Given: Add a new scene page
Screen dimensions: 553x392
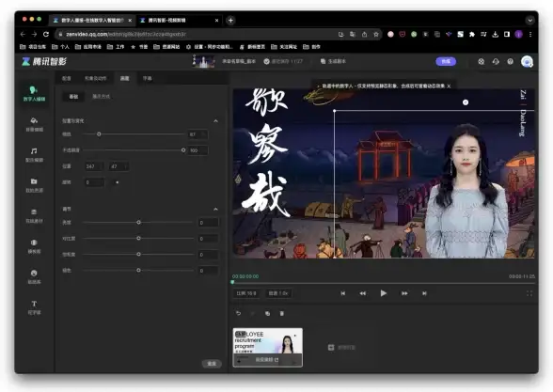Looking at the screenshot, I should point(341,348).
